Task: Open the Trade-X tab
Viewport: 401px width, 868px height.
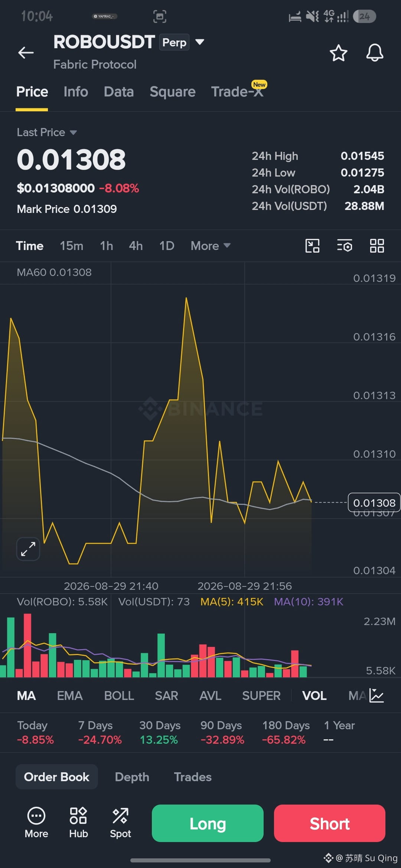Action: tap(237, 92)
